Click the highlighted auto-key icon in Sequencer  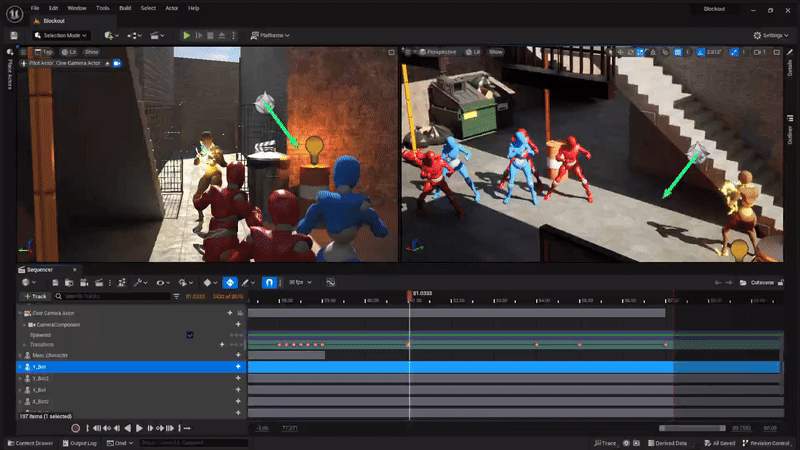pyautogui.click(x=230, y=283)
